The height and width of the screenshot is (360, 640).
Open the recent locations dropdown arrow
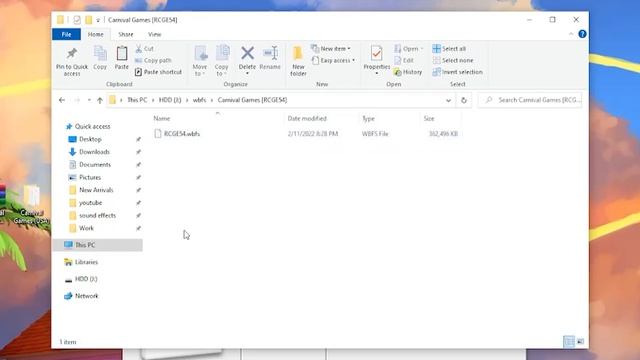pos(89,100)
